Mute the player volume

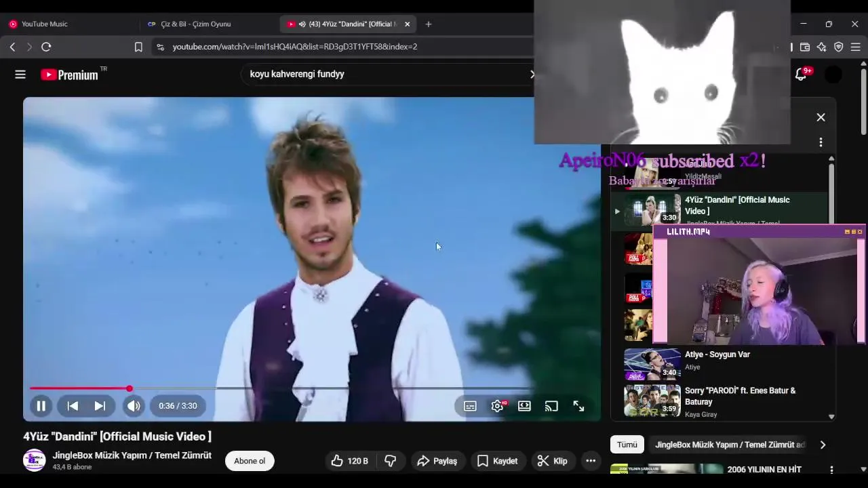[x=134, y=406]
